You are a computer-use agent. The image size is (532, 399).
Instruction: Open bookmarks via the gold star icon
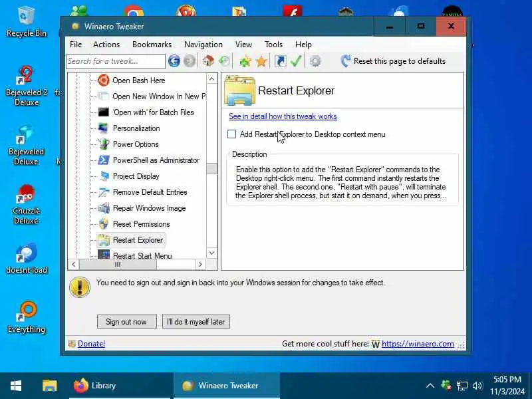[261, 61]
